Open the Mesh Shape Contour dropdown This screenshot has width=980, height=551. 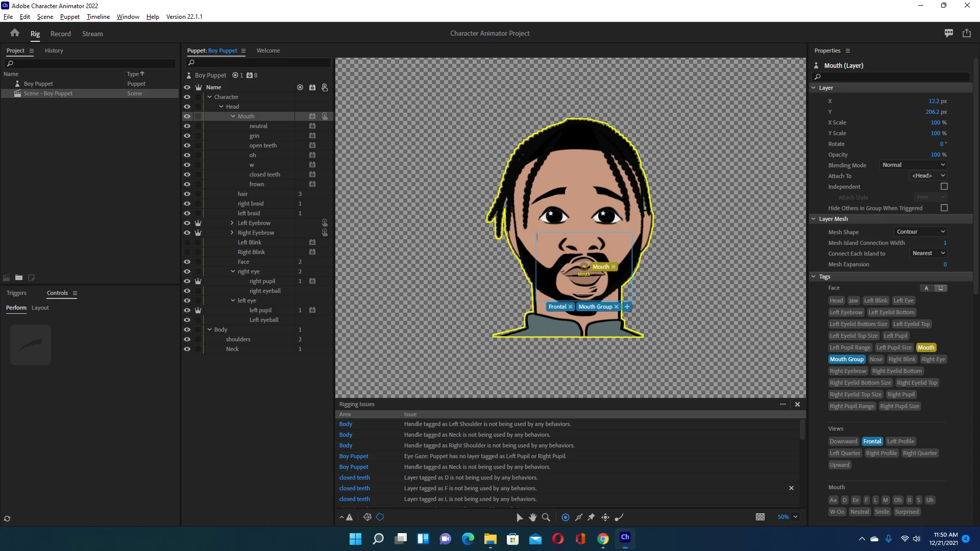(x=920, y=232)
